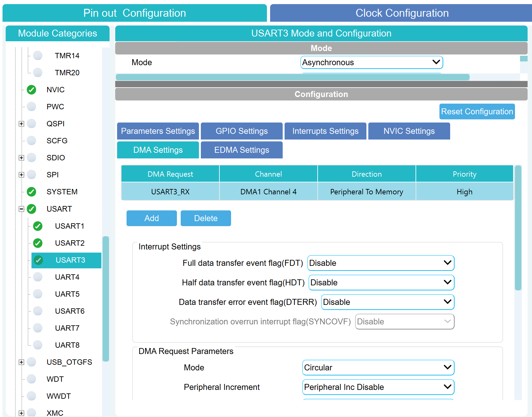Open the Half data transfer event flag(HDT) dropdown
Image resolution: width=532 pixels, height=417 pixels.
click(x=382, y=283)
